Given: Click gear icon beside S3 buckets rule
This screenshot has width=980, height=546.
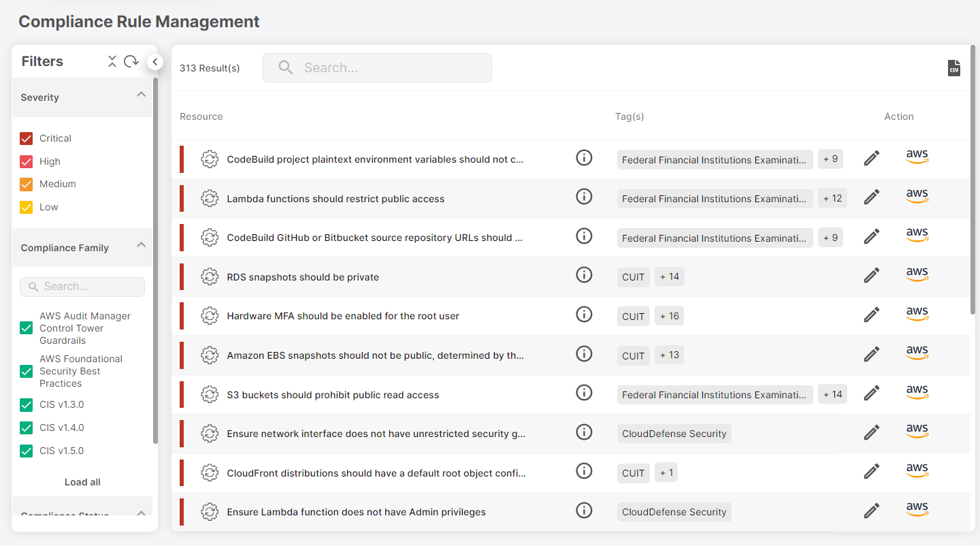Looking at the screenshot, I should 210,394.
